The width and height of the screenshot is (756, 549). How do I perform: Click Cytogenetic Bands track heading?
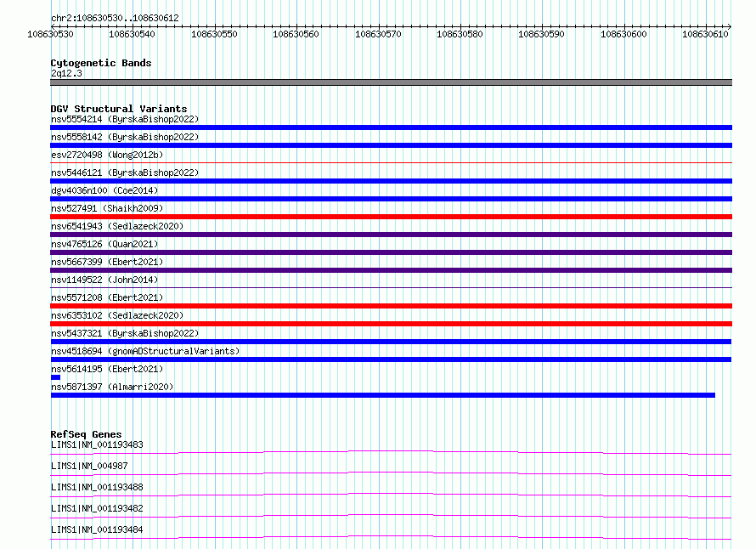click(x=101, y=63)
